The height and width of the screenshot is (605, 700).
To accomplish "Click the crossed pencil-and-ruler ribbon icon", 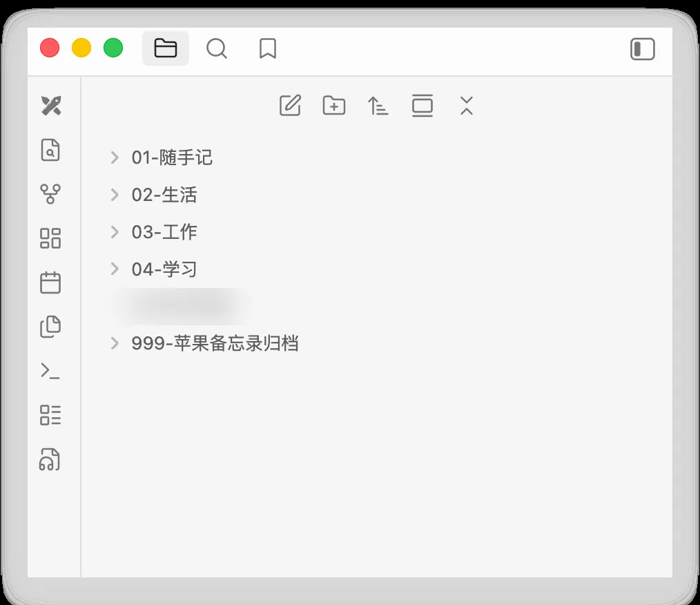I will point(51,106).
